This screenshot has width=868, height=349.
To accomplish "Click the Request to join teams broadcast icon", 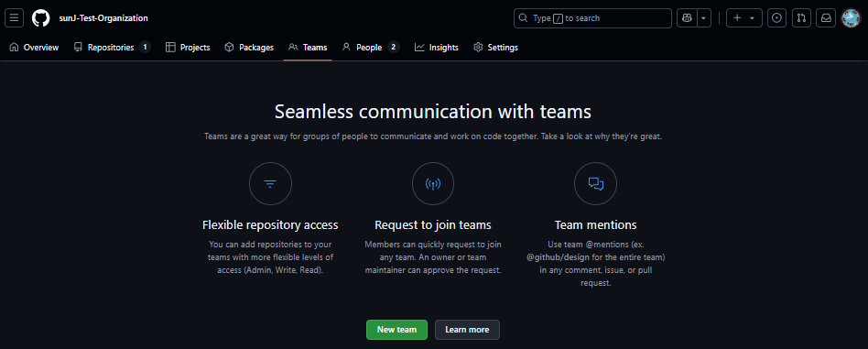I will (x=433, y=183).
